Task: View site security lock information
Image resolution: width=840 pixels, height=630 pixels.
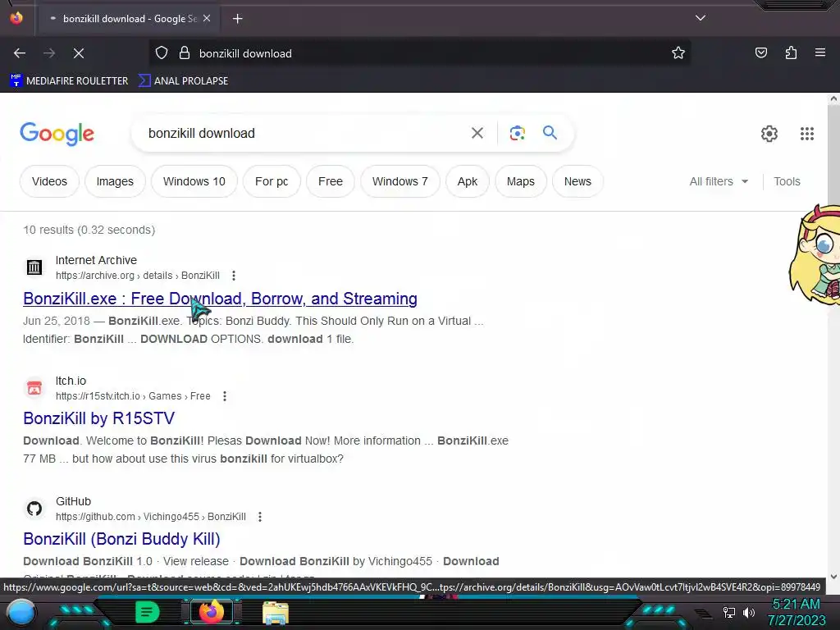Action: 185,53
